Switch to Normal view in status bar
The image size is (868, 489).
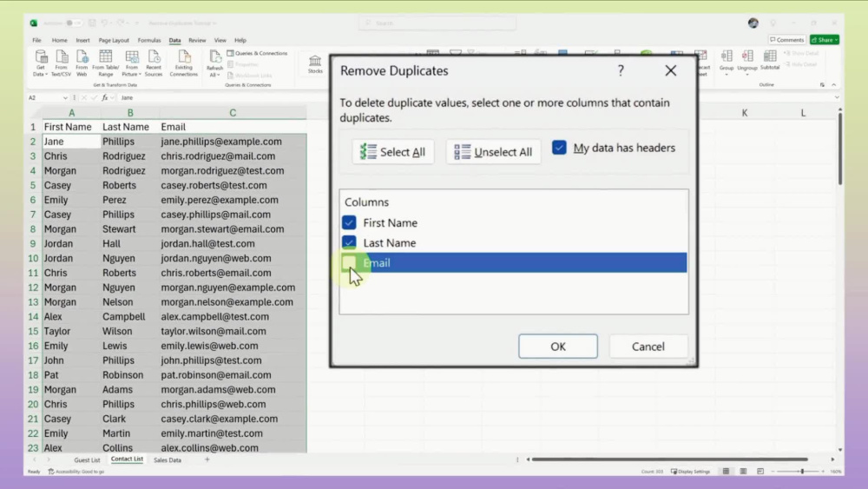click(726, 472)
